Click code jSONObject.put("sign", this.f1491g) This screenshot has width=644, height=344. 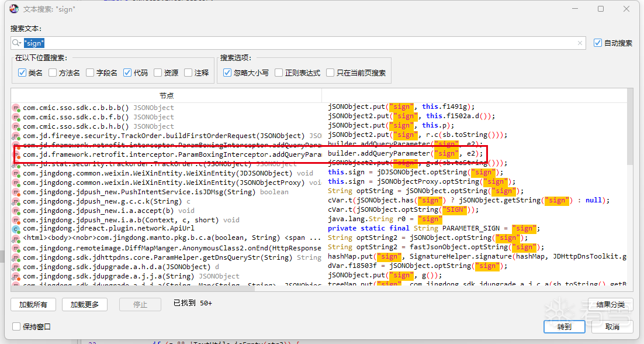point(401,107)
